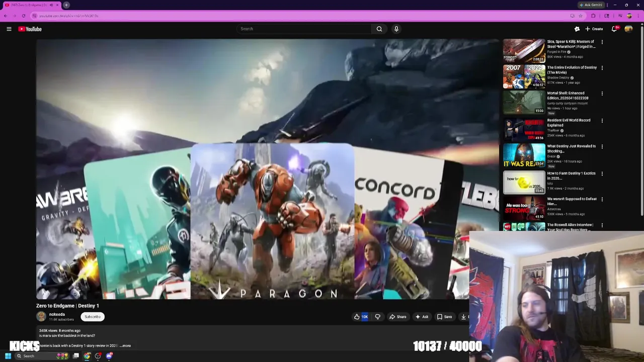
Task: Dislike the video with thumbs down
Action: click(x=377, y=317)
